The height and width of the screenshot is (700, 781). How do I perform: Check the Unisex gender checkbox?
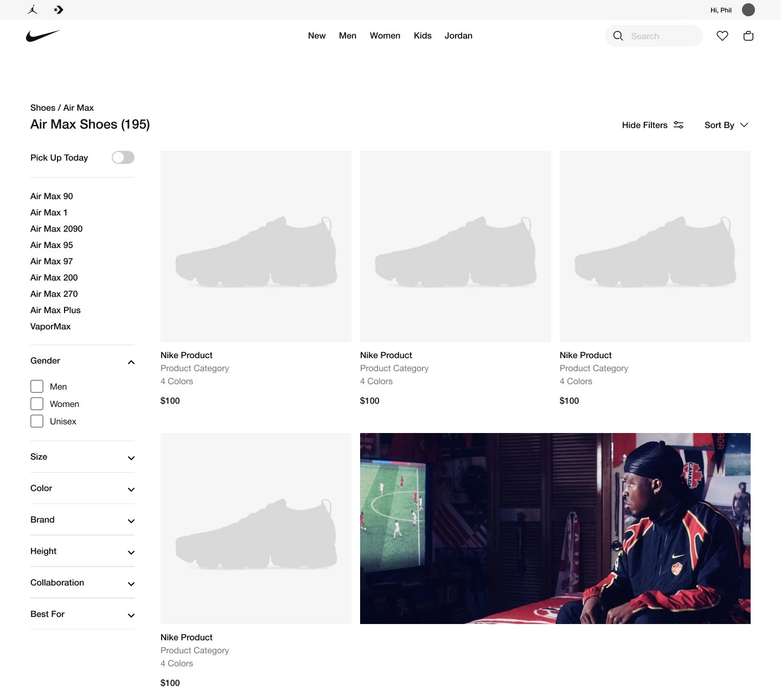(37, 421)
